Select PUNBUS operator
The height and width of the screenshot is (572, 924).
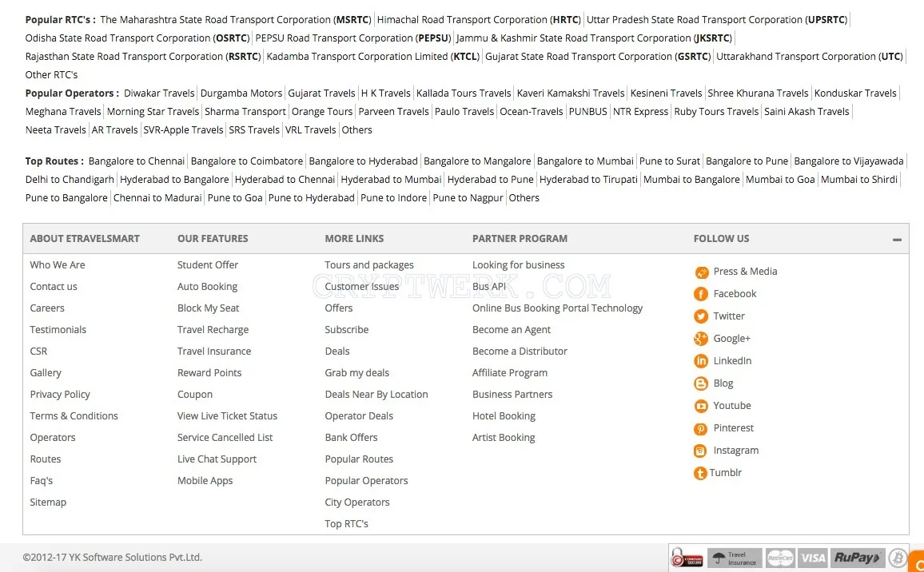(x=587, y=111)
